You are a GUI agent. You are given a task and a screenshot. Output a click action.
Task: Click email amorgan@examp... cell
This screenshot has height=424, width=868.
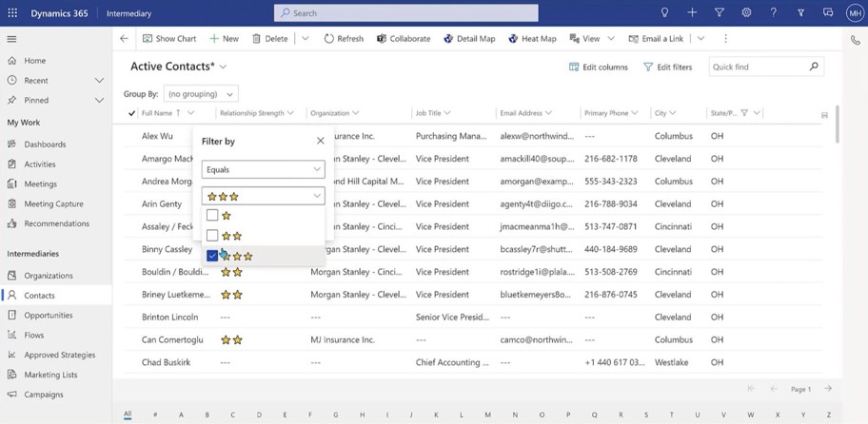coord(537,182)
